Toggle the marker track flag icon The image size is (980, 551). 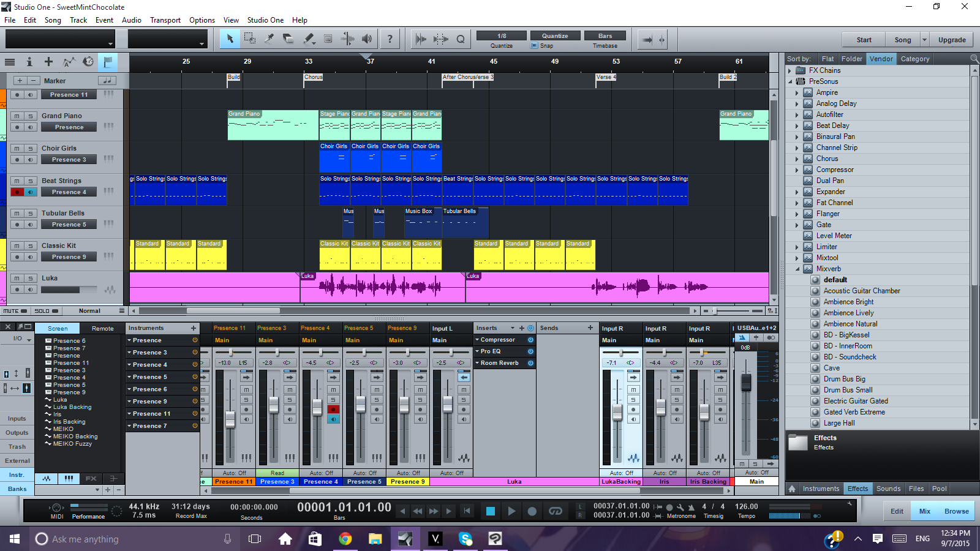[108, 62]
